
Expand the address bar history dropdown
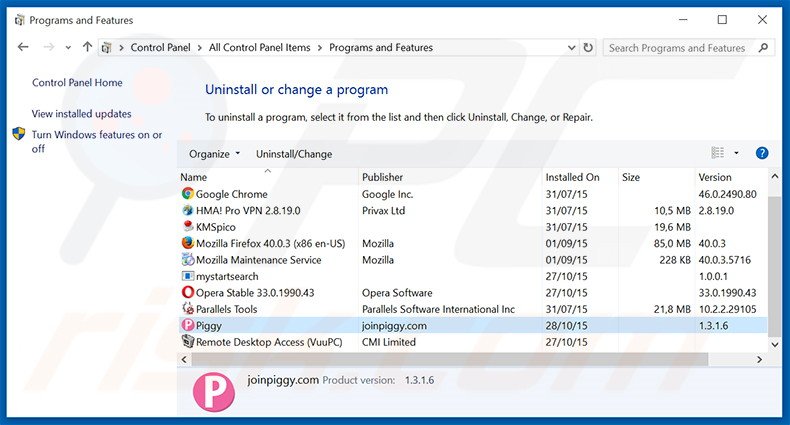click(x=571, y=48)
